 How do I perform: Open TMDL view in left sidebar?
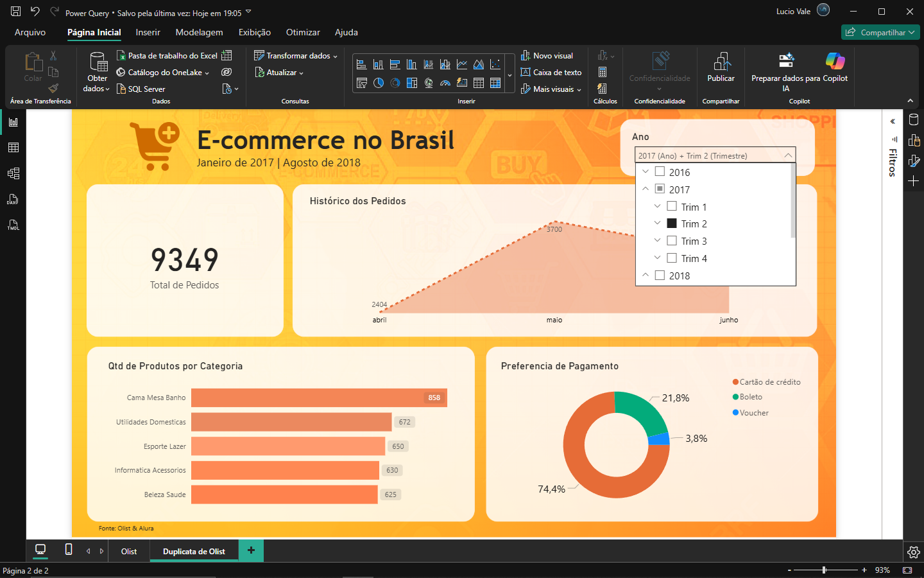point(13,225)
